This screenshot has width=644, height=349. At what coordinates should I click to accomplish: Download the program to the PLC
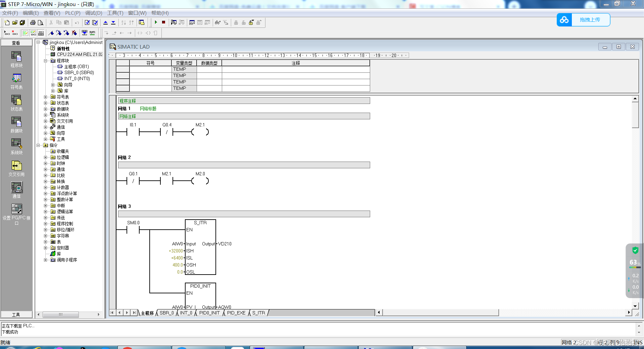(113, 22)
